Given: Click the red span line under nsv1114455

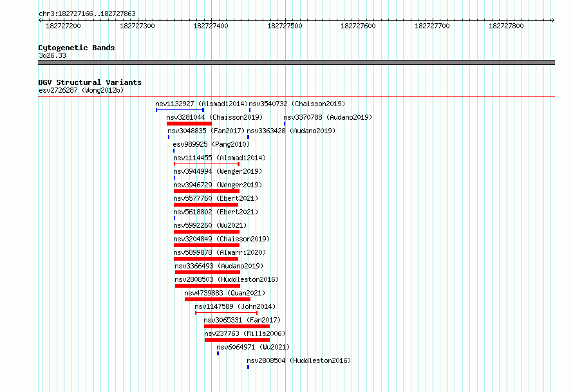Looking at the screenshot, I should (207, 164).
